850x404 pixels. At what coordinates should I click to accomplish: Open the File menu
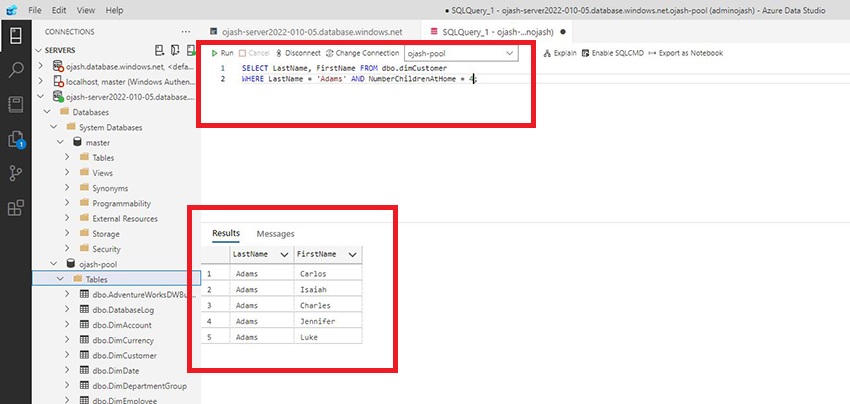[x=34, y=10]
